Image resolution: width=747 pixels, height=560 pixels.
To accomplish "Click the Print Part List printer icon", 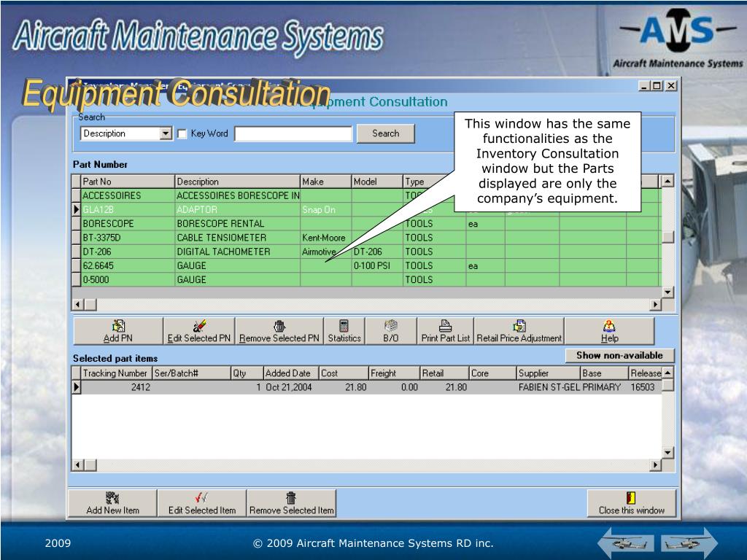I will pos(445,326).
